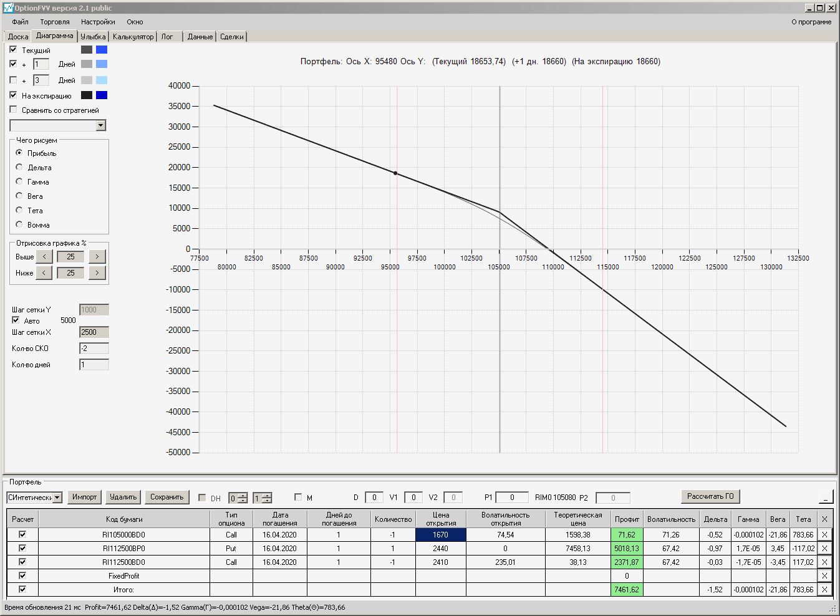This screenshot has height=616, width=840.
Task: Select the Дельта radio button
Action: pos(19,167)
